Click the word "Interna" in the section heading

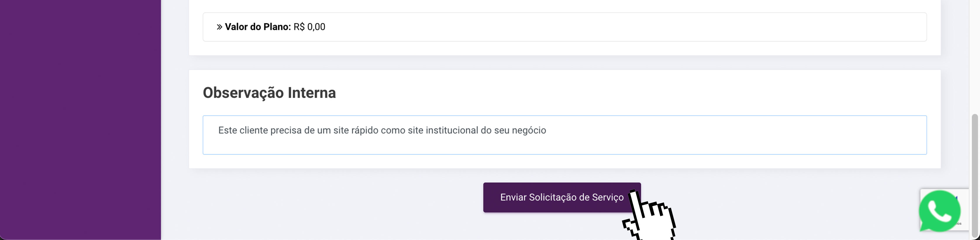(311, 93)
